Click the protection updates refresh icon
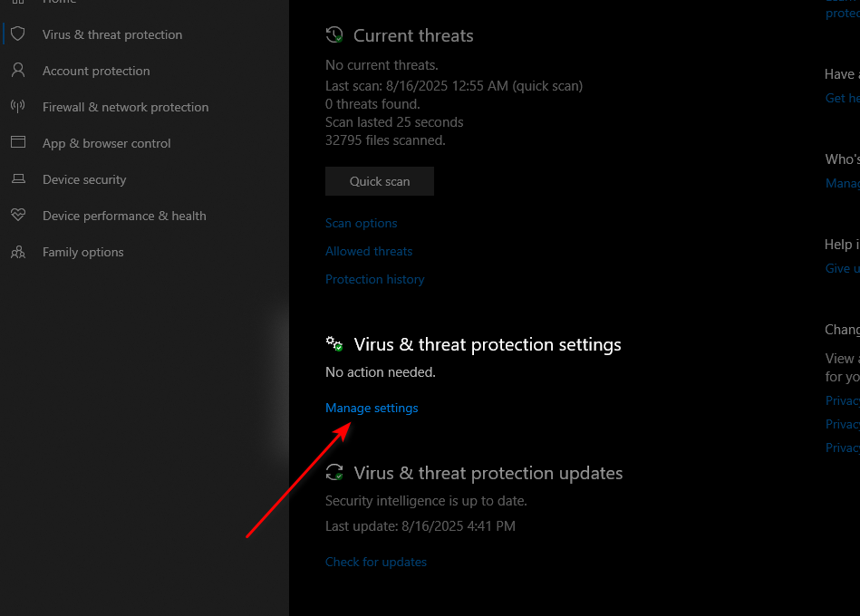This screenshot has height=616, width=860. pyautogui.click(x=334, y=473)
